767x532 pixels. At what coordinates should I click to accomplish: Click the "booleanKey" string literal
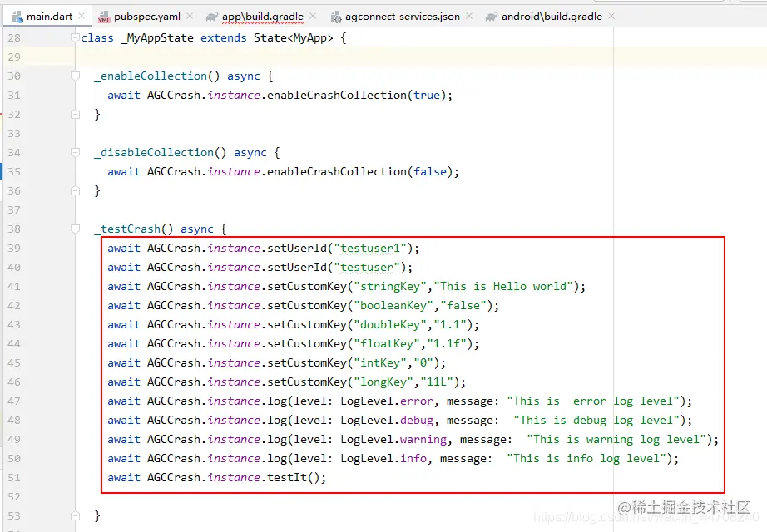tap(393, 306)
